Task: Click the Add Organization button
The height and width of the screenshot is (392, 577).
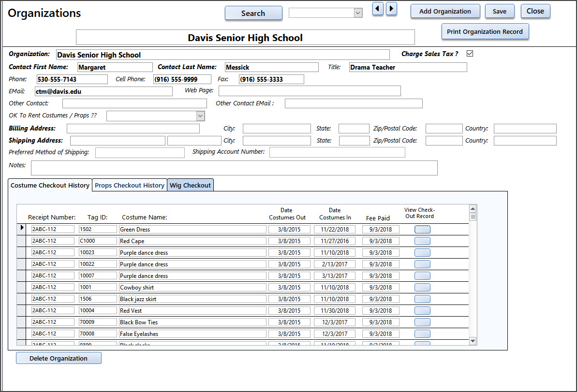Action: 445,11
